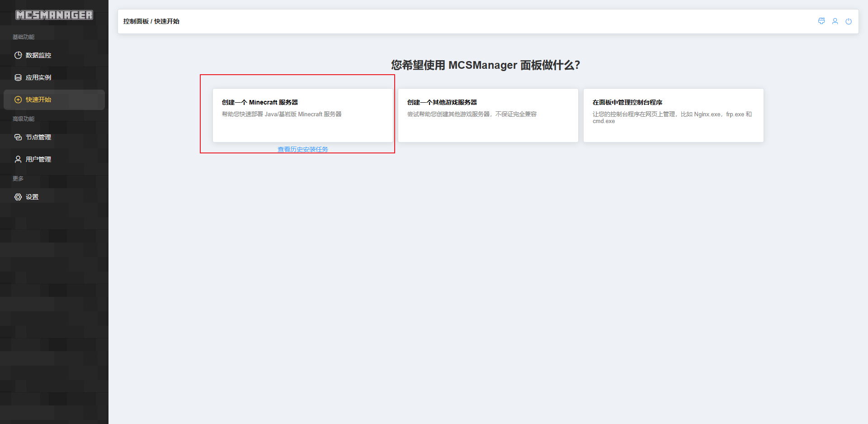The height and width of the screenshot is (424, 868).
Task: Click the plus circle icon for 快速开始
Action: [x=18, y=100]
